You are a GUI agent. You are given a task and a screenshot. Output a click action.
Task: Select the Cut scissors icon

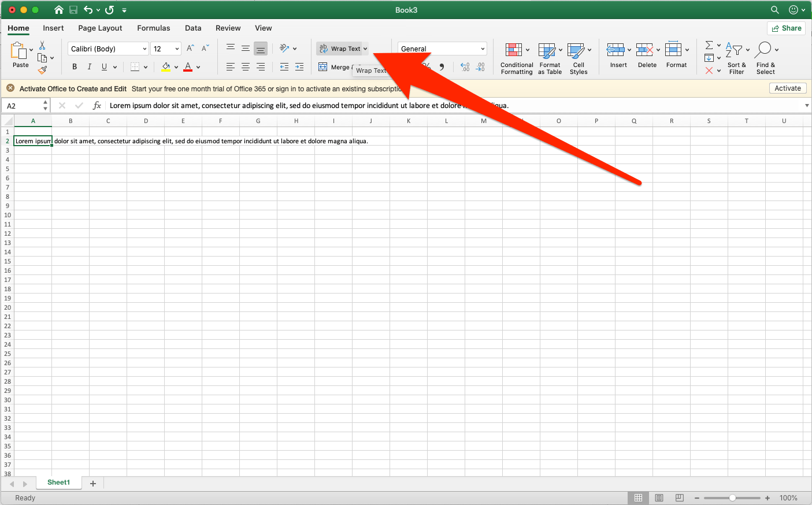coord(42,45)
